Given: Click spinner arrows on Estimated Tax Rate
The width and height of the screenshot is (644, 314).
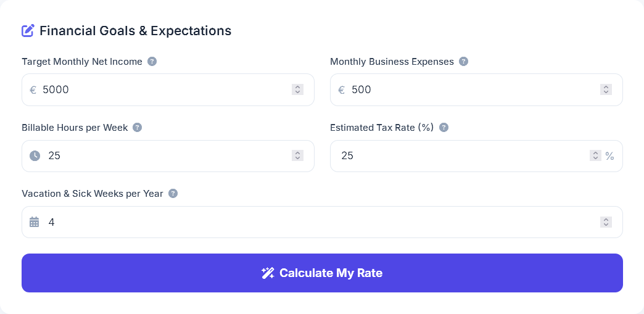Looking at the screenshot, I should pyautogui.click(x=595, y=156).
